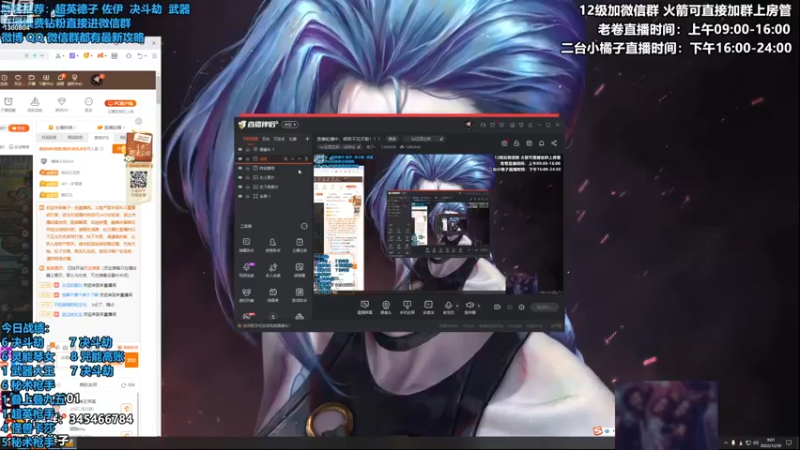
Task: Open browser scissors screenshot tool
Action: pos(58,56)
